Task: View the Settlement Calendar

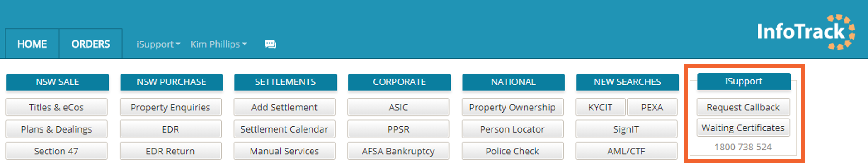Action: pyautogui.click(x=285, y=129)
